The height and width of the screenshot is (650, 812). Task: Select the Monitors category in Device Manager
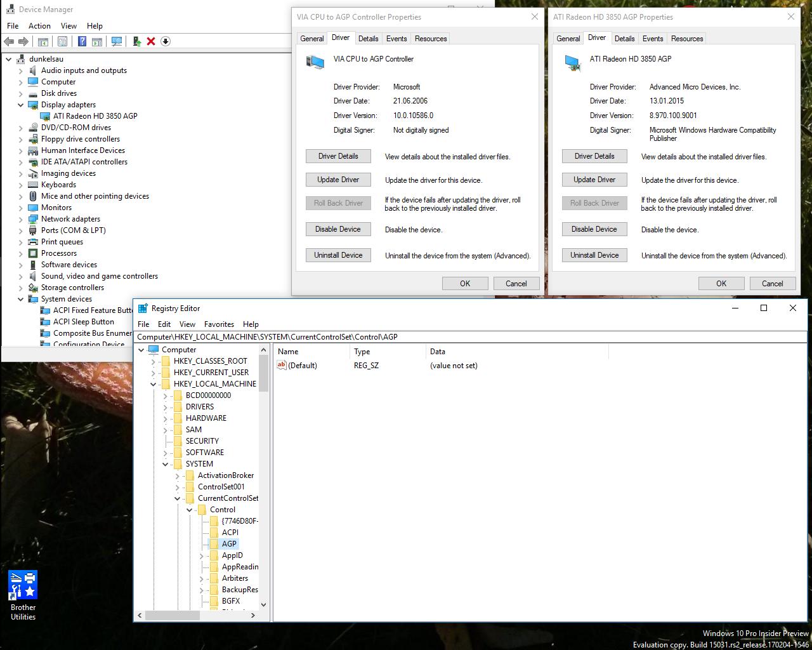(x=56, y=208)
